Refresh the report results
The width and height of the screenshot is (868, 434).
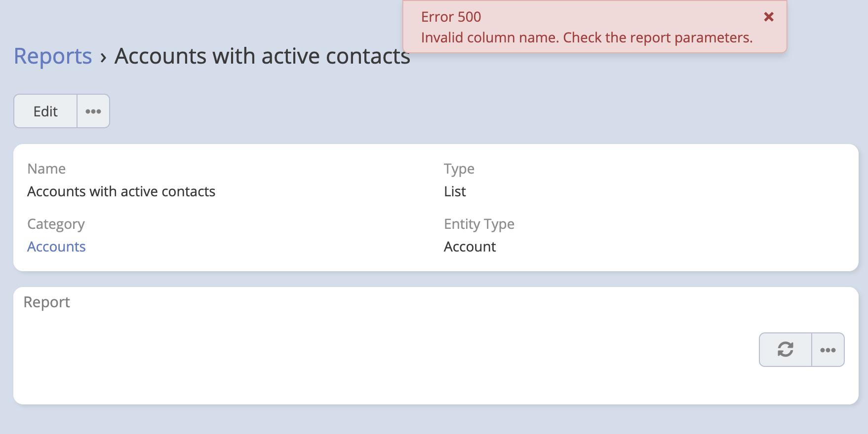pos(785,350)
